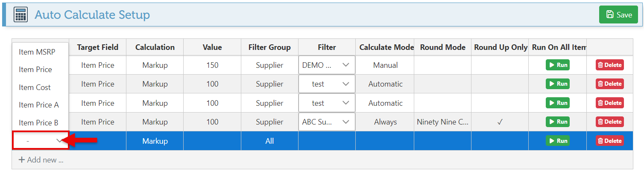Run the highlighted blue row
The width and height of the screenshot is (644, 174).
click(x=557, y=141)
